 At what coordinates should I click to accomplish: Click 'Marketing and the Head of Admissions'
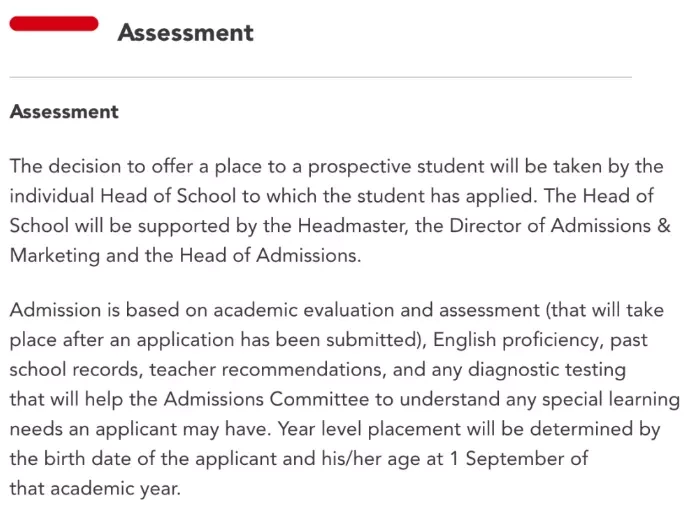(183, 256)
